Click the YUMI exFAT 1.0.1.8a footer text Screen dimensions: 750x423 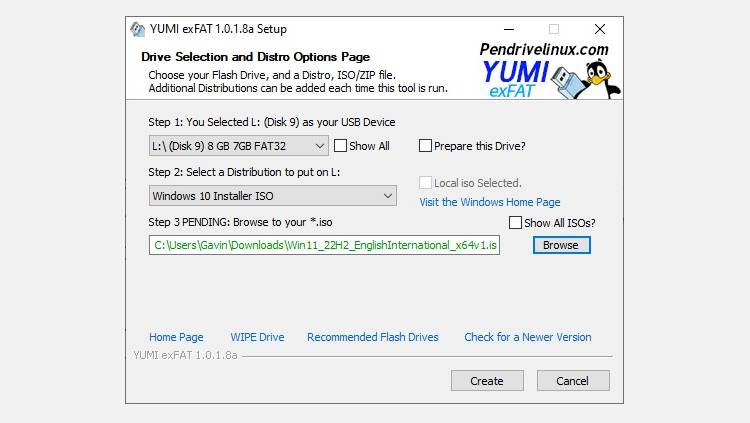[x=185, y=355]
